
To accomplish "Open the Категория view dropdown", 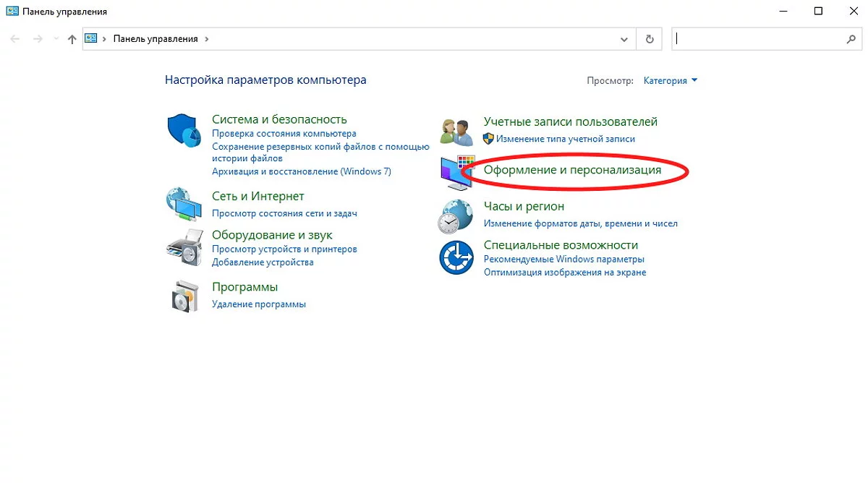I will pos(671,80).
